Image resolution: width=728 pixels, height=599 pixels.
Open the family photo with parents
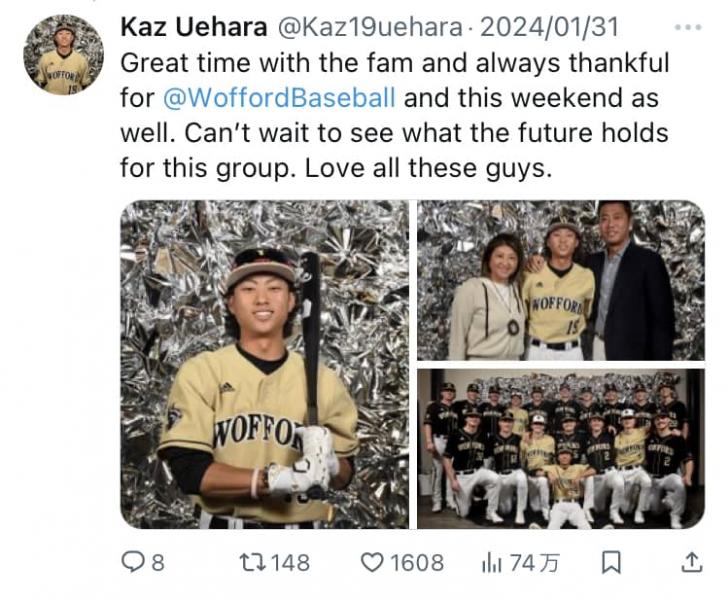tap(560, 280)
